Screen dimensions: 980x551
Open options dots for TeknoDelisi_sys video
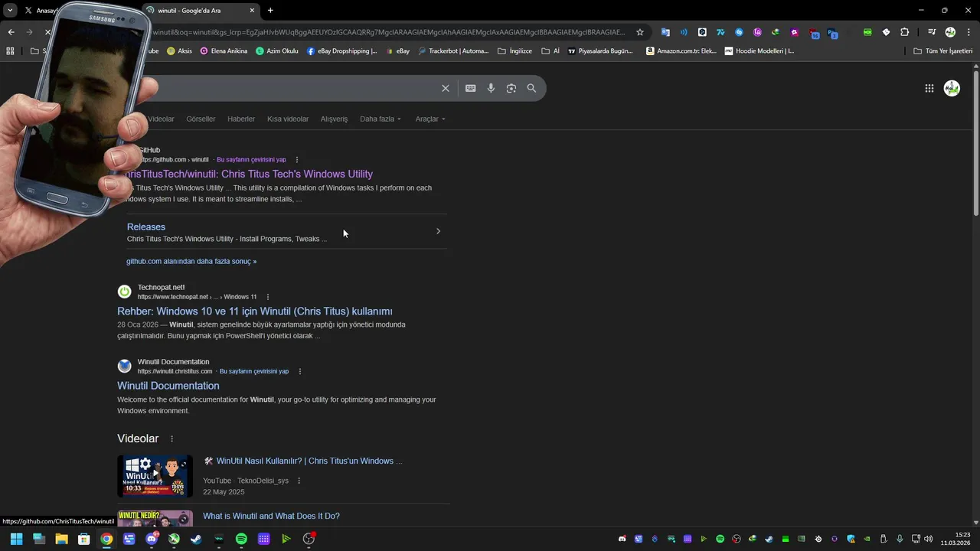point(299,481)
